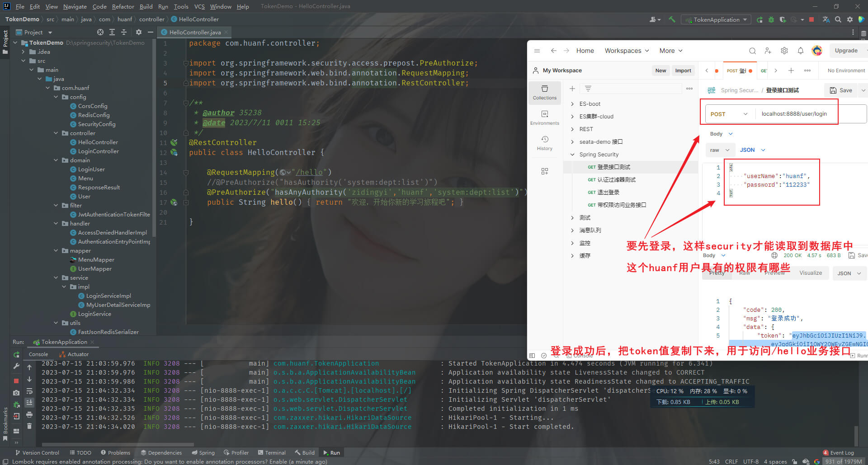868x465 pixels.
Task: Click the Run with Coverage shield icon
Action: [x=783, y=19]
